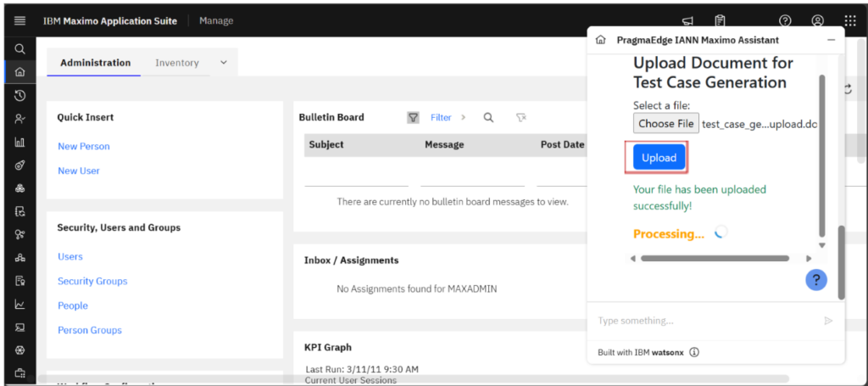
Task: Click the info icon beside IBM watsonx
Action: tap(694, 352)
